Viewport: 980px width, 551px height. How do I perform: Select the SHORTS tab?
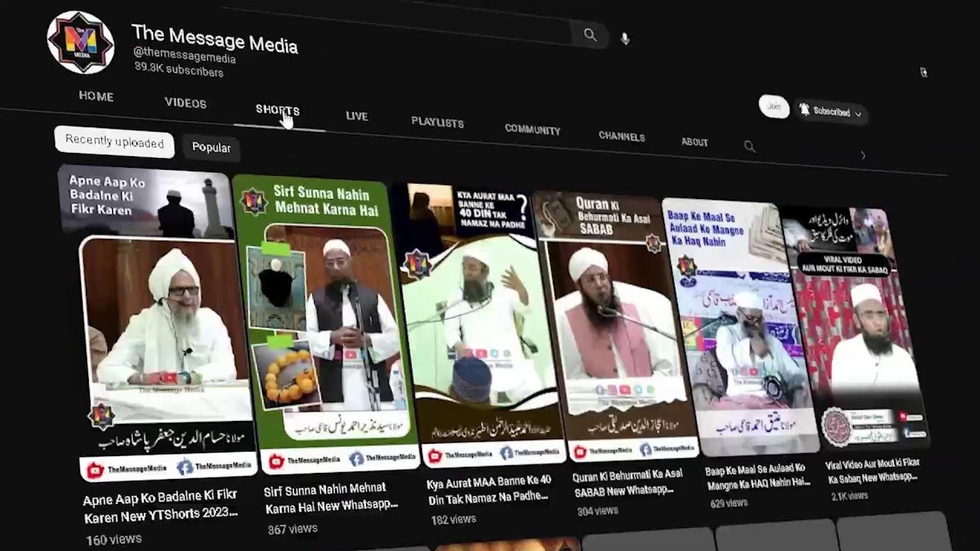click(277, 110)
